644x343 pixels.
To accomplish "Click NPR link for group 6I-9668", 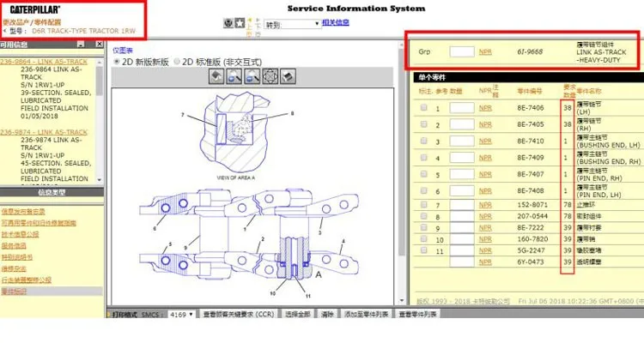I will point(485,52).
